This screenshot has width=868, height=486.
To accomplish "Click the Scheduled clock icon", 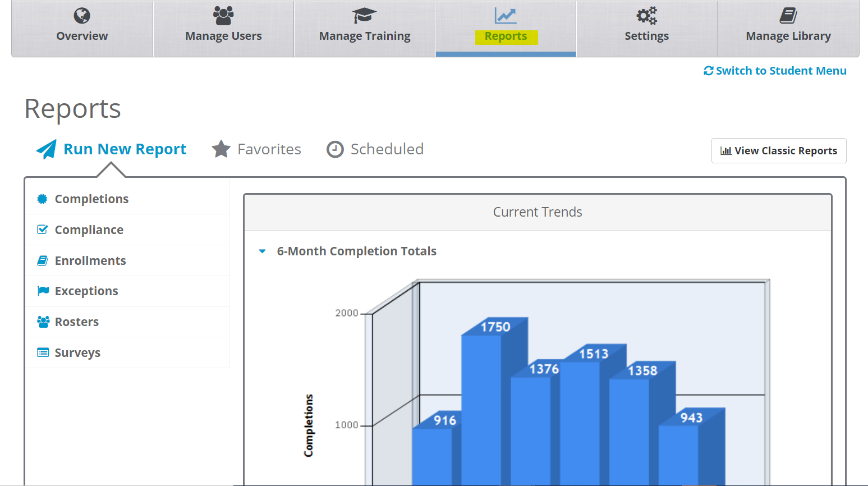I will click(335, 149).
